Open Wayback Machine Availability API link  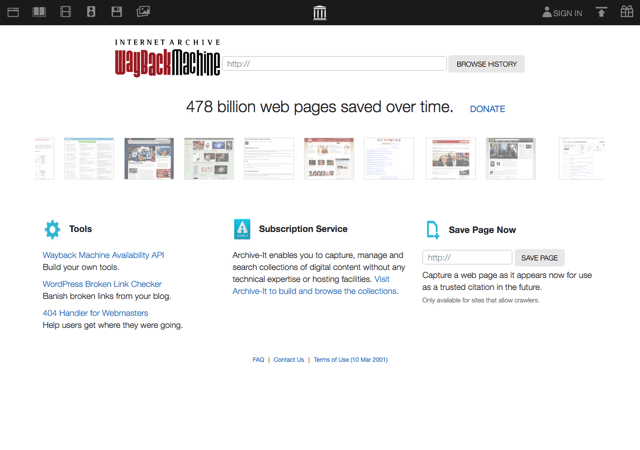pyautogui.click(x=103, y=255)
